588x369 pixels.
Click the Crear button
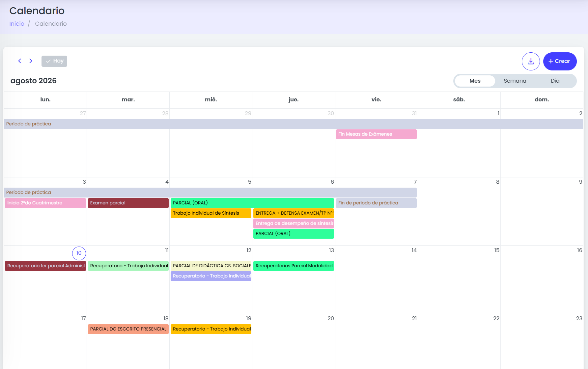click(x=560, y=61)
